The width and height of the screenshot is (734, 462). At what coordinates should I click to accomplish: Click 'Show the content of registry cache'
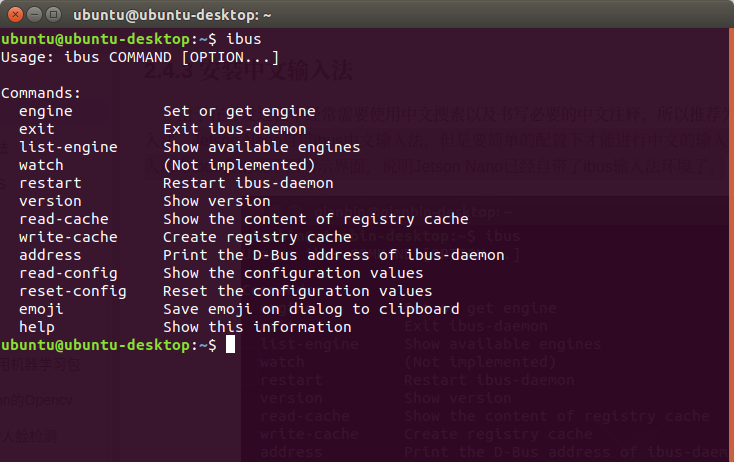click(316, 219)
